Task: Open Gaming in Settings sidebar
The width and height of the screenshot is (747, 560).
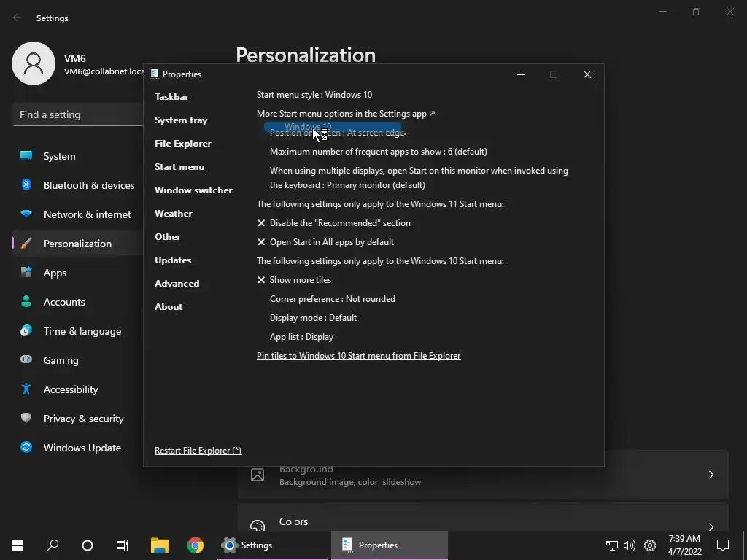Action: (77, 360)
